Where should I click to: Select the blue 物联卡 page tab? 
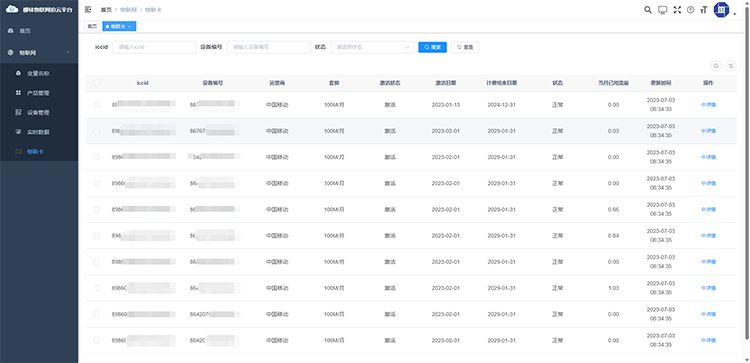pos(120,26)
